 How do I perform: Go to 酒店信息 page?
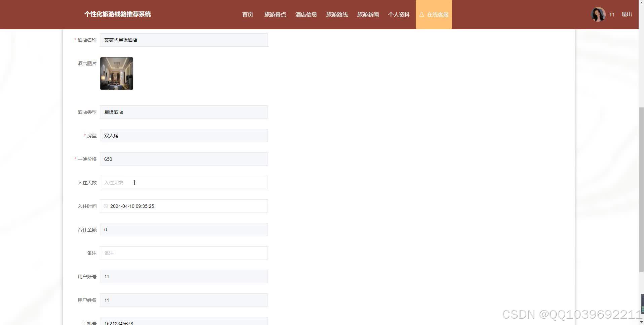306,14
